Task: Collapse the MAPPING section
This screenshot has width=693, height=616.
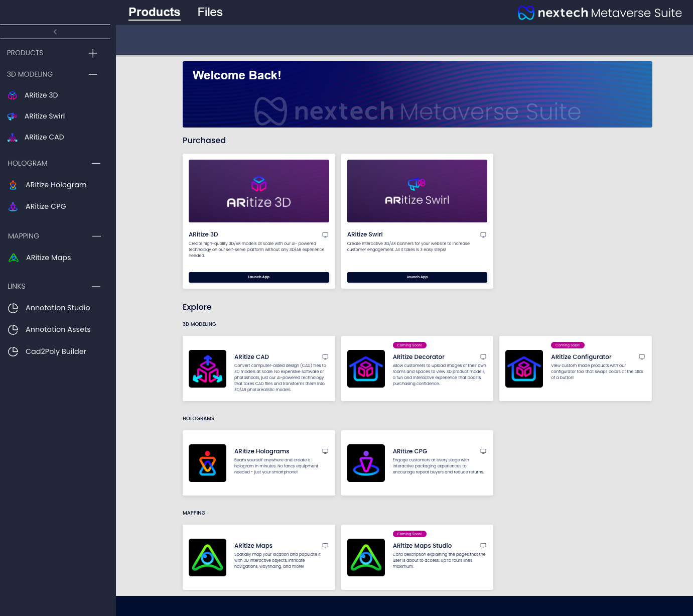Action: click(97, 236)
